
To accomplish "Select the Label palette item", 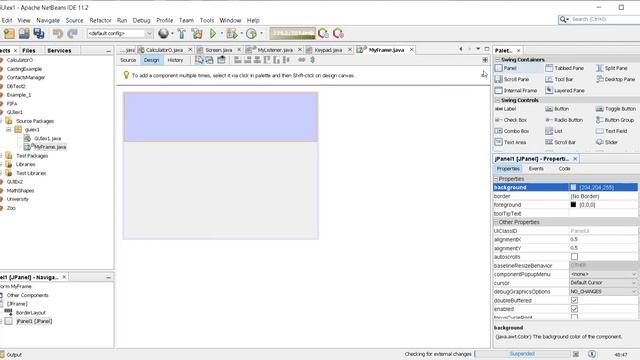I will pos(505,109).
